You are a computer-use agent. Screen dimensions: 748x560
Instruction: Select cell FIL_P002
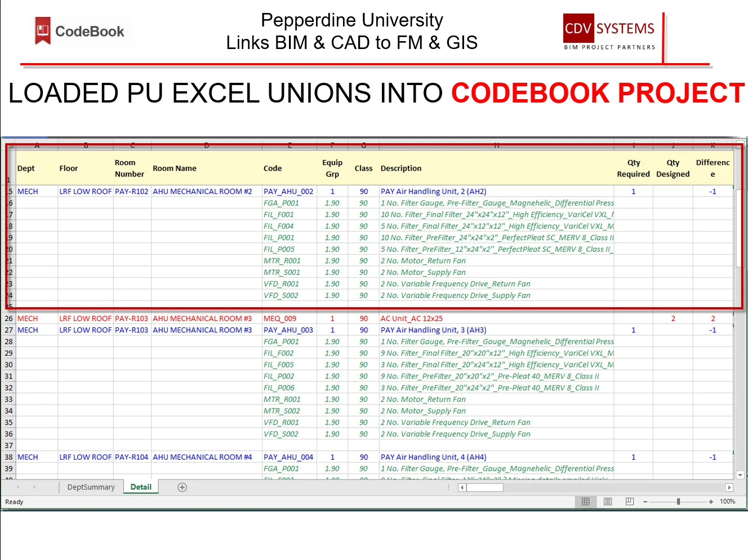290,376
